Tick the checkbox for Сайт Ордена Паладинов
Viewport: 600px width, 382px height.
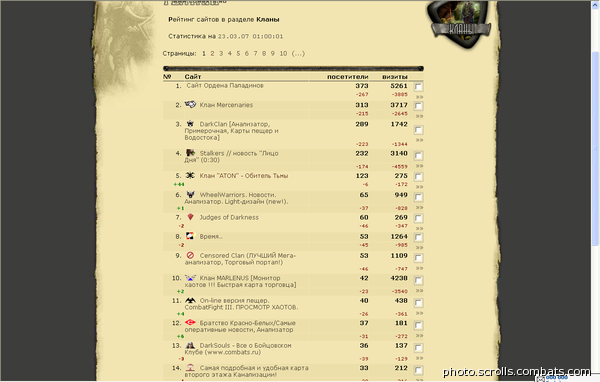point(419,87)
